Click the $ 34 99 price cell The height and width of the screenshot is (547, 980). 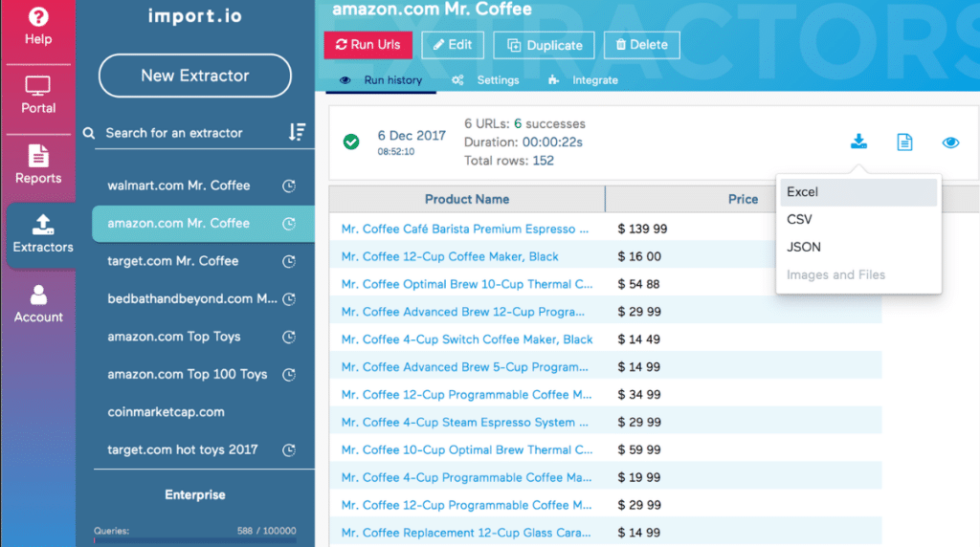tap(638, 395)
